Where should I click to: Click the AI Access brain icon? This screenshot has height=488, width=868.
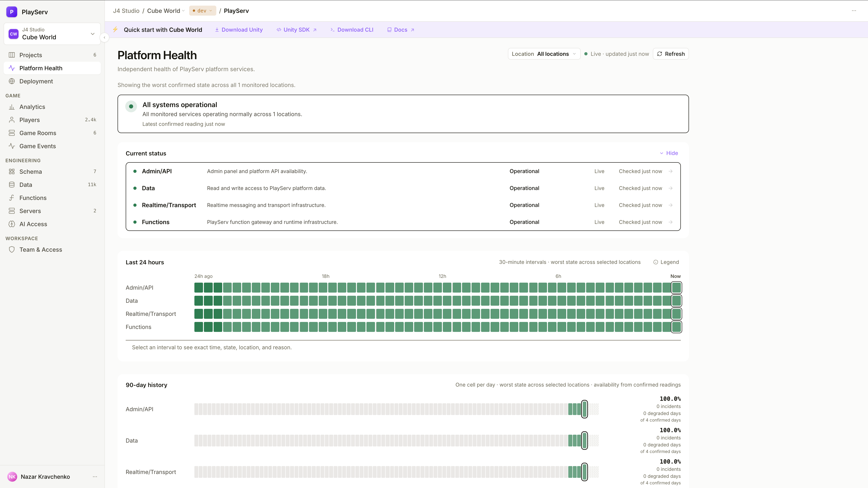point(12,224)
